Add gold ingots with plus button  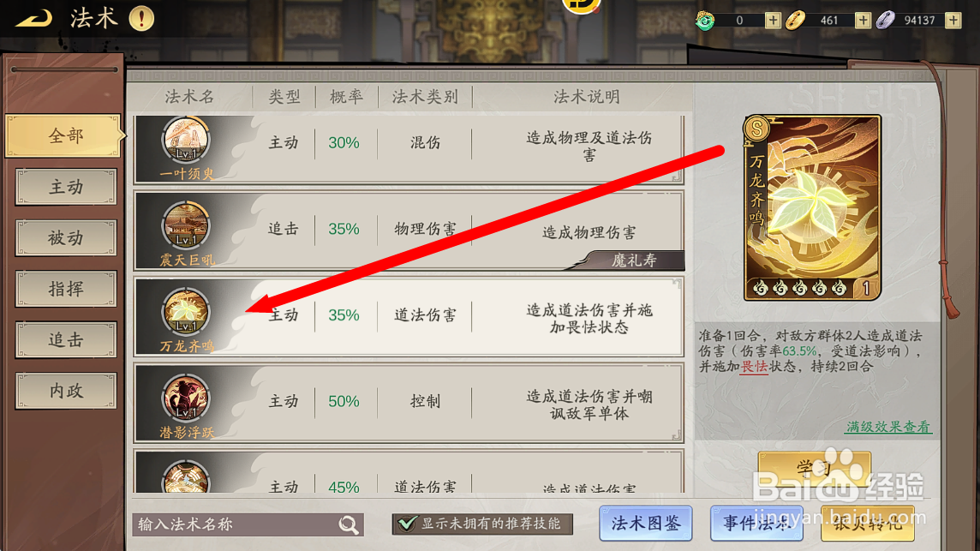coord(863,20)
